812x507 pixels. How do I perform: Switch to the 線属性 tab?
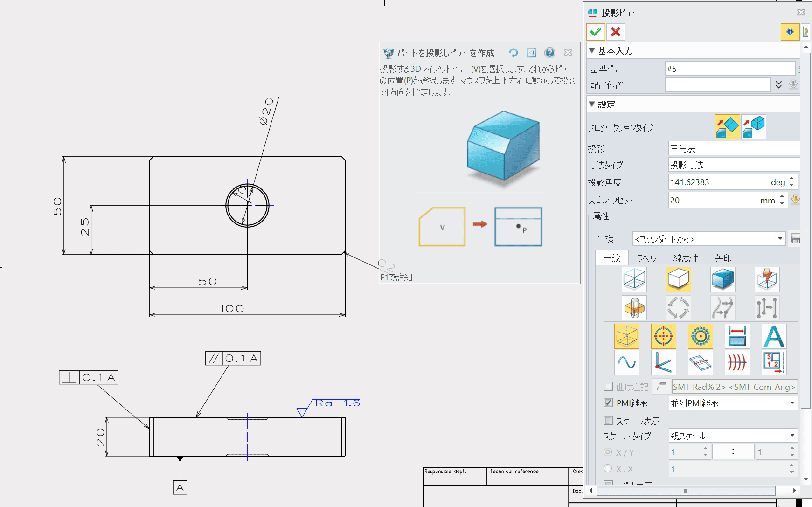[686, 258]
